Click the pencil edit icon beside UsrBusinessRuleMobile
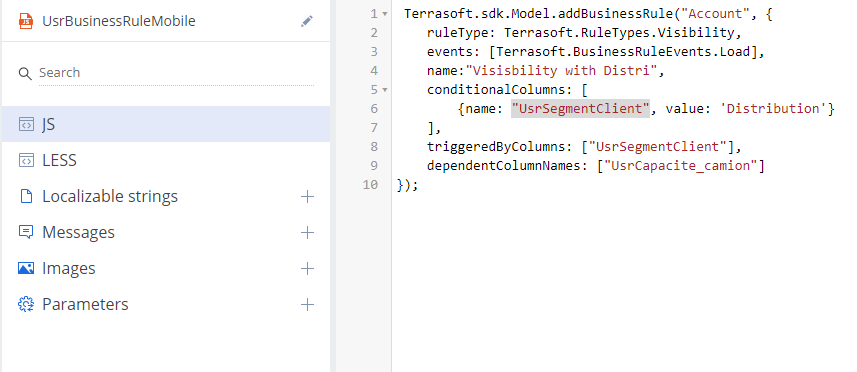 [307, 21]
